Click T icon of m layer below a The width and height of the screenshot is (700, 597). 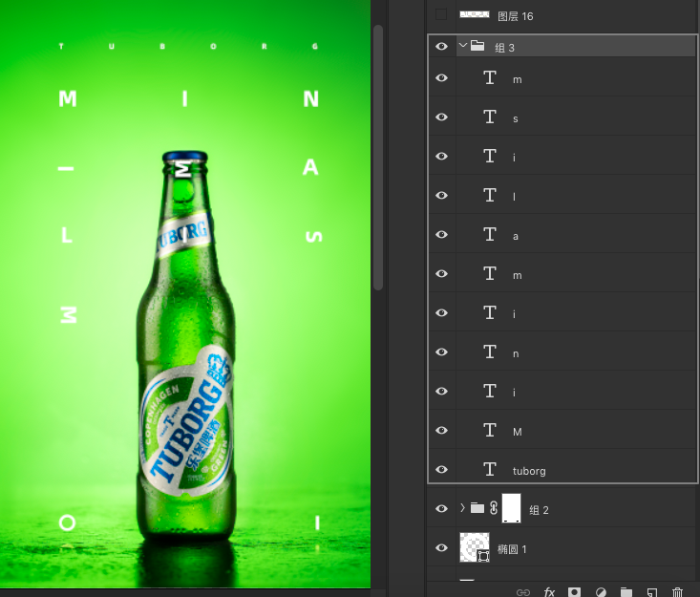[490, 273]
